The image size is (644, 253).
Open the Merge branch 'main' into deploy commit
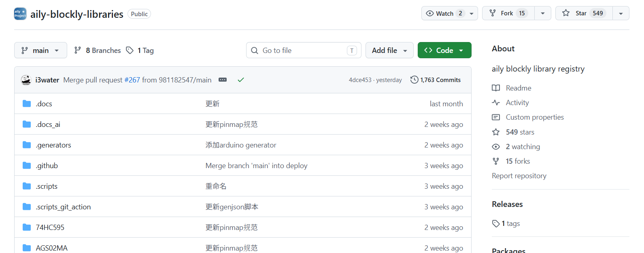pos(257,166)
